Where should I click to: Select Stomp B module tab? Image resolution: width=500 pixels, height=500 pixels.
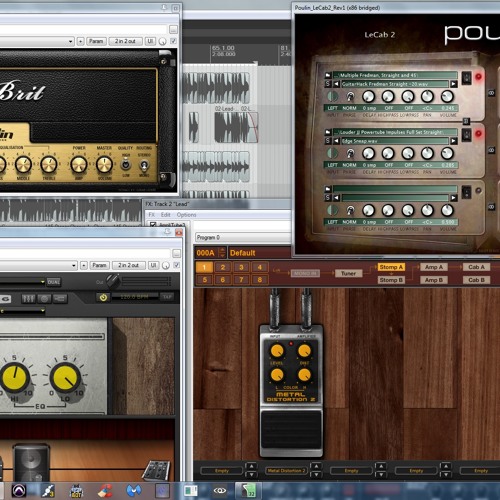click(391, 280)
